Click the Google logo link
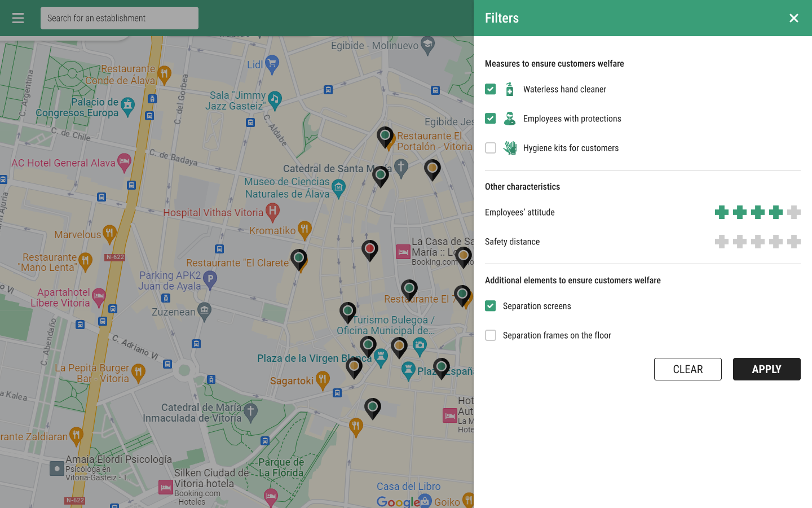Screen dimensions: 812x508 click(398, 501)
